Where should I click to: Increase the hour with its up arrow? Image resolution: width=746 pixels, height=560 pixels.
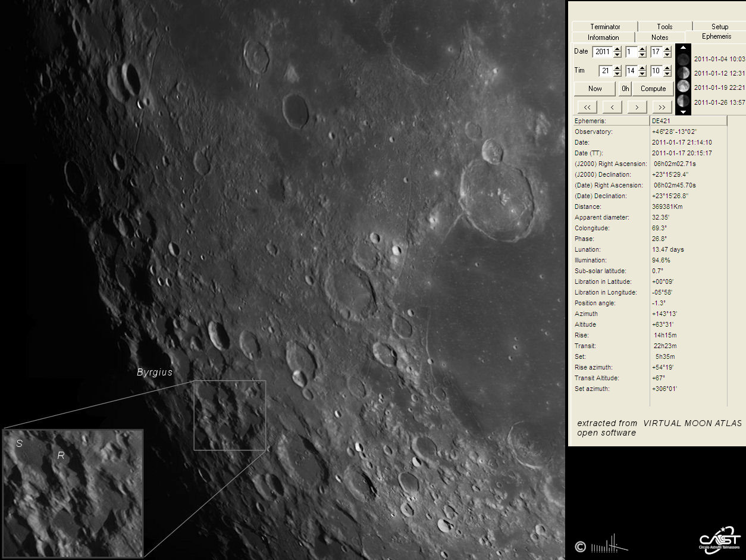point(616,68)
